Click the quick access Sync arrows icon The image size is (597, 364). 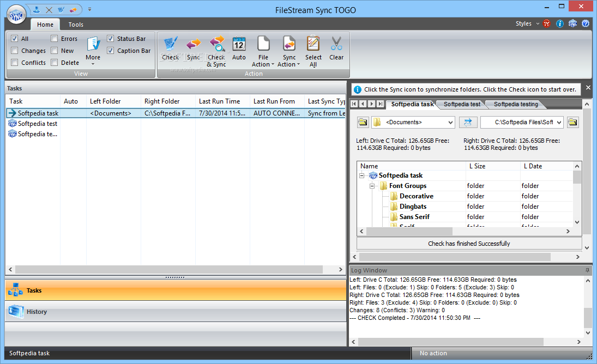[x=73, y=9]
